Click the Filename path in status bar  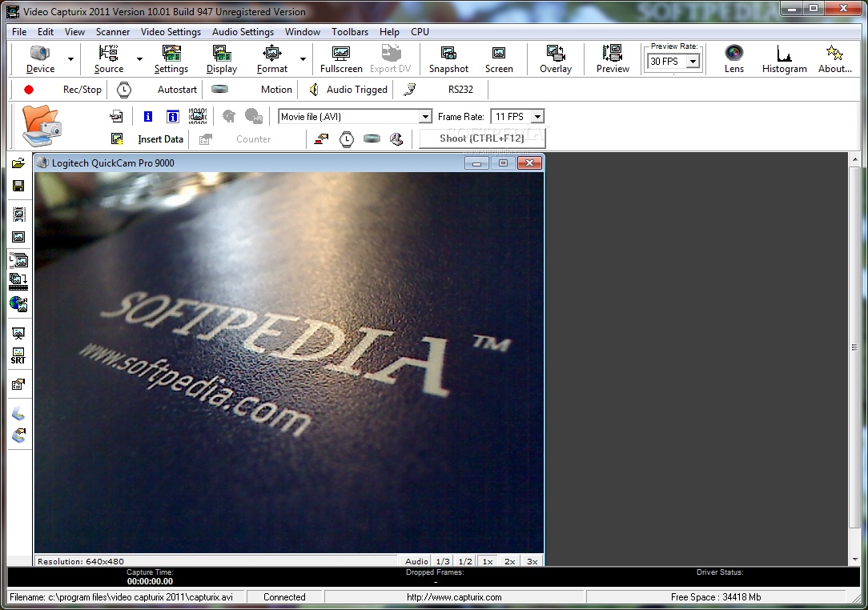point(121,597)
